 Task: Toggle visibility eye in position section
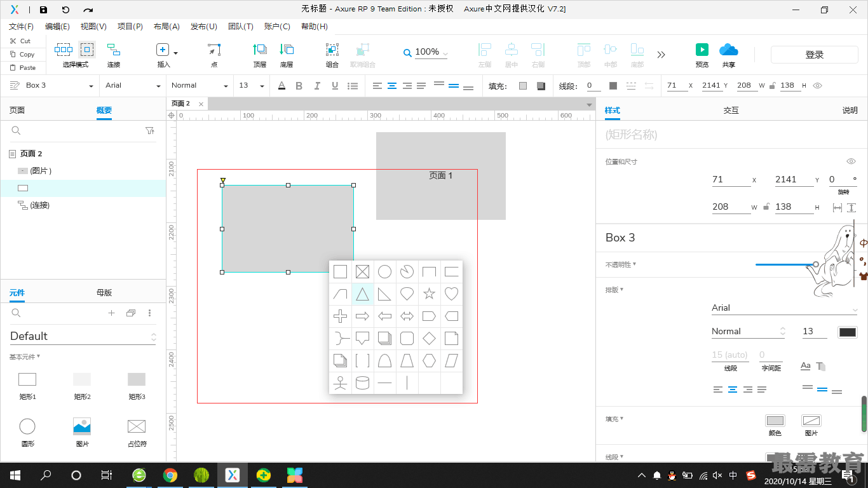tap(851, 161)
